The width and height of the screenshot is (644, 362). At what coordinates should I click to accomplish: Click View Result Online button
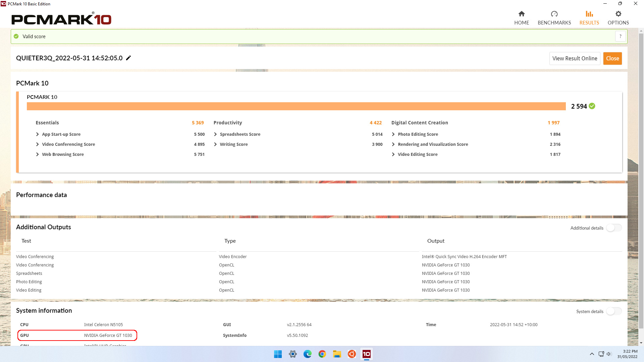click(x=575, y=58)
